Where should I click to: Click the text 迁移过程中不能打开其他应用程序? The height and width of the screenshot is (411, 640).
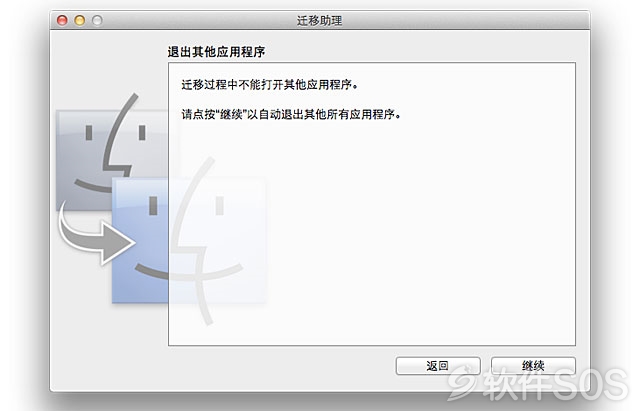[x=267, y=84]
